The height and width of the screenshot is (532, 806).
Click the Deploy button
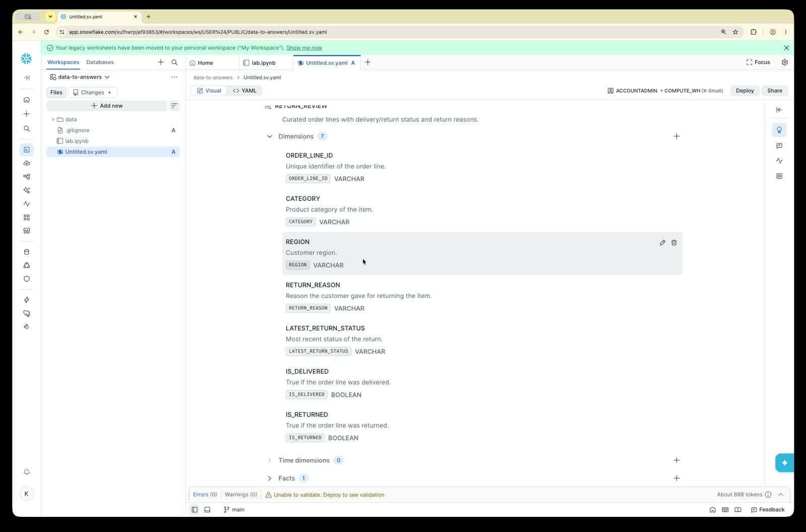click(745, 91)
